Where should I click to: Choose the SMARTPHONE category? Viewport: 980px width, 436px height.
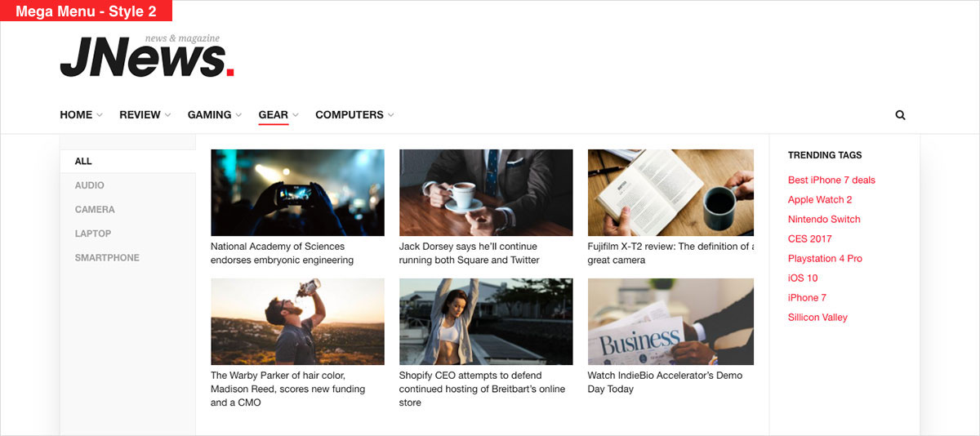[x=127, y=258]
